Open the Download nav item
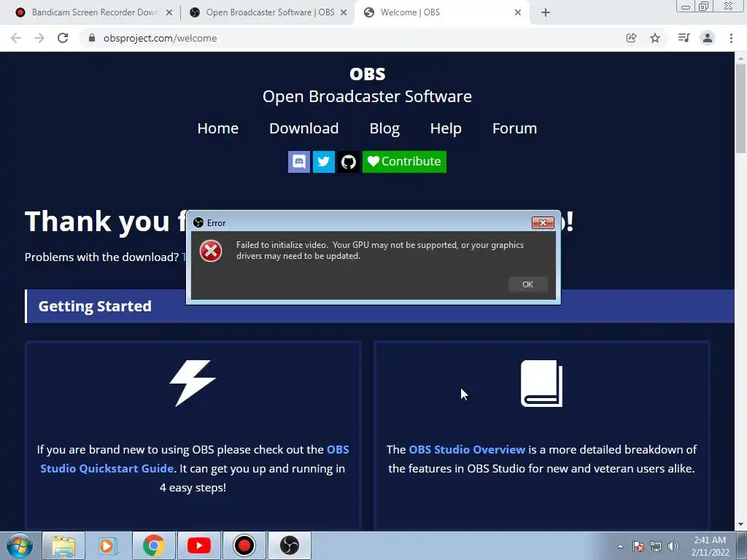The height and width of the screenshot is (560, 747). pyautogui.click(x=304, y=128)
